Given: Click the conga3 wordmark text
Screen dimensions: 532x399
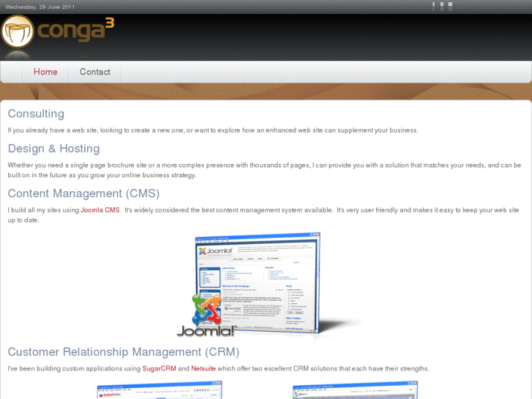Looking at the screenshot, I should (75, 30).
